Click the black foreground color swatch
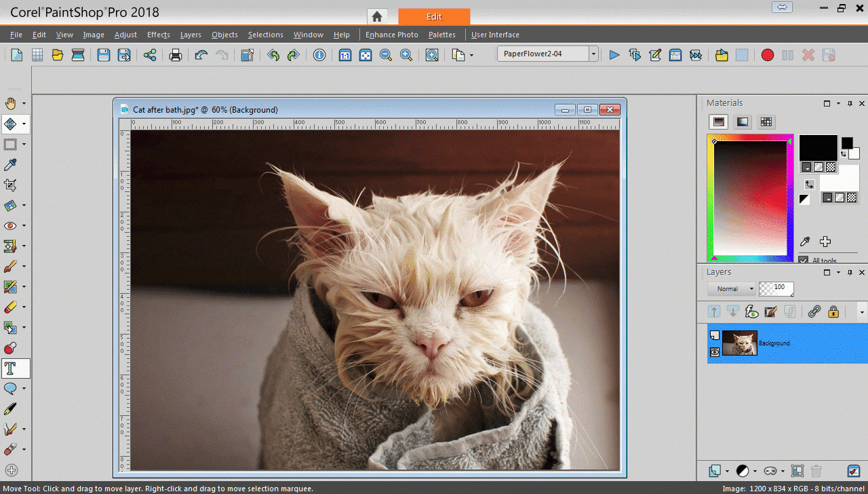 (x=818, y=147)
